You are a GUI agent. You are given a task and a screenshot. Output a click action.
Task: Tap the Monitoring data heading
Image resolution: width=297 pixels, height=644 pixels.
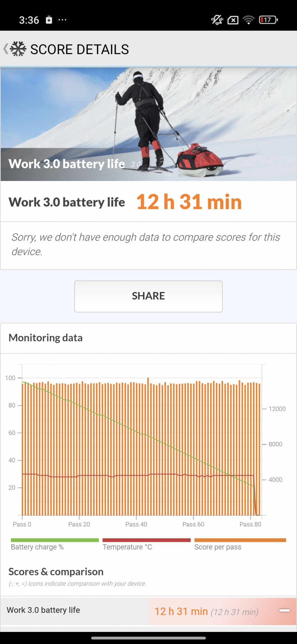(x=46, y=338)
